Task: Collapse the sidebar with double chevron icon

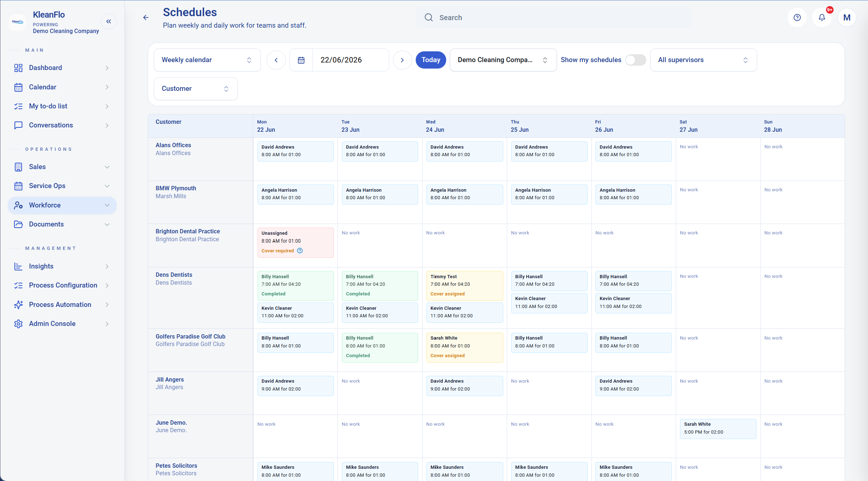Action: tap(108, 22)
